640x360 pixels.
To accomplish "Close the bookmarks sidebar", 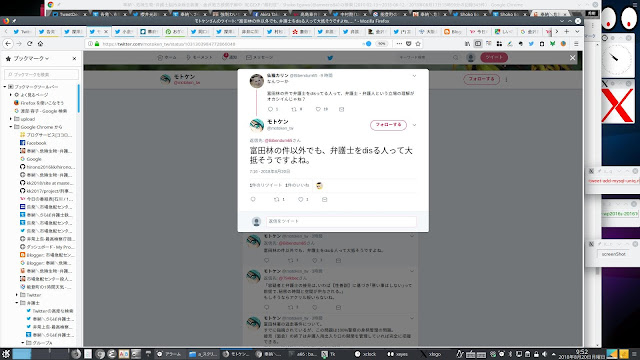I will (74, 59).
